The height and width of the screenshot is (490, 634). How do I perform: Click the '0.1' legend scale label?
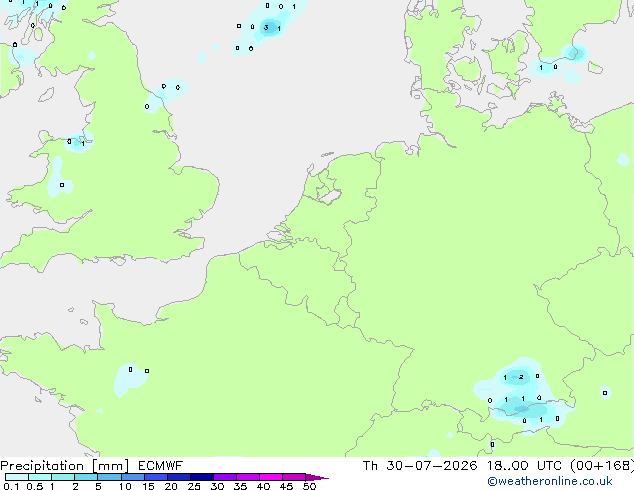(11, 486)
